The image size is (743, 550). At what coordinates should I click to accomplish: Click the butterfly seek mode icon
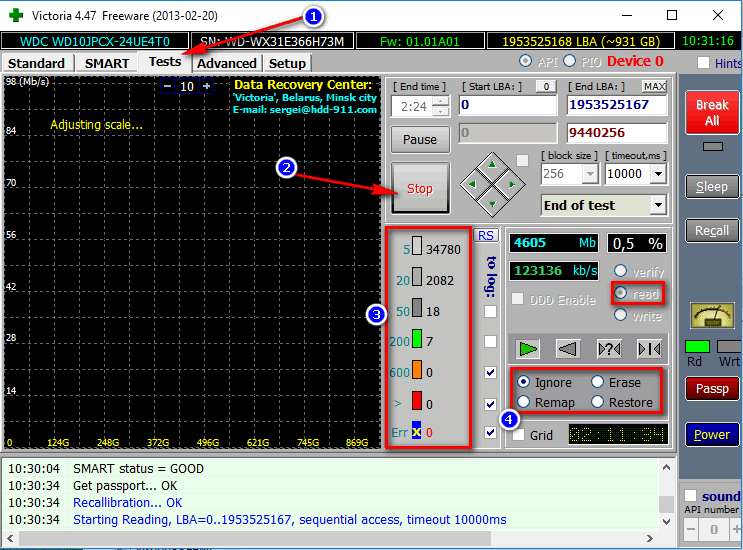pos(649,350)
